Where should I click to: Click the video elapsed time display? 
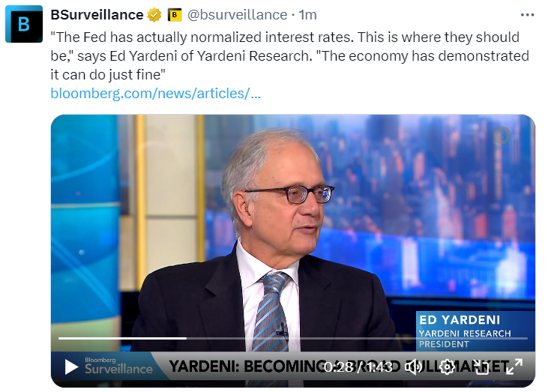(337, 367)
